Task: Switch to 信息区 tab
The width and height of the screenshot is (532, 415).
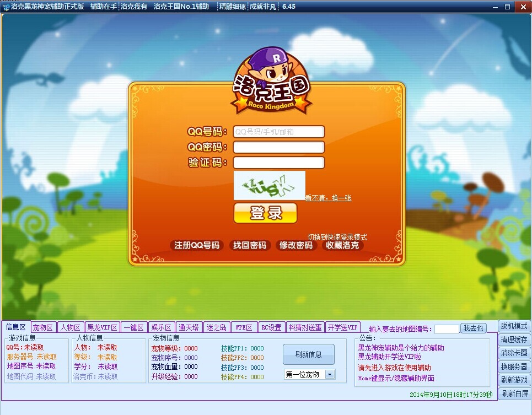Action: (x=15, y=327)
